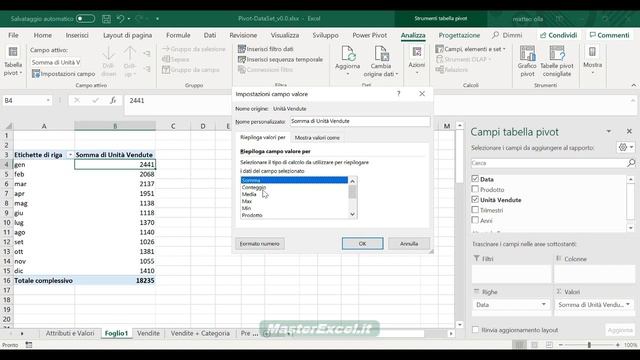This screenshot has width=640, height=360.
Task: Switch to the Vendite sheet tab
Action: (148, 333)
